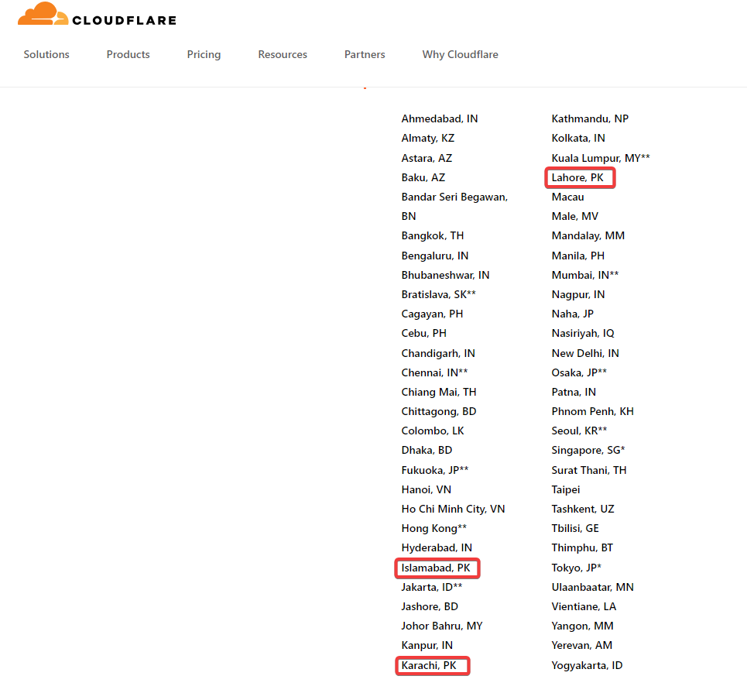The width and height of the screenshot is (747, 700).
Task: Select Chittagong, BD location
Action: tap(439, 412)
